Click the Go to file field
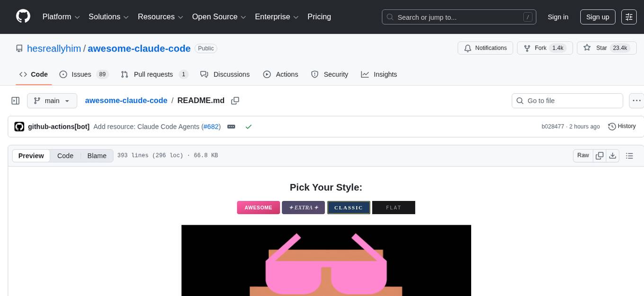This screenshot has height=296, width=644. pyautogui.click(x=567, y=100)
